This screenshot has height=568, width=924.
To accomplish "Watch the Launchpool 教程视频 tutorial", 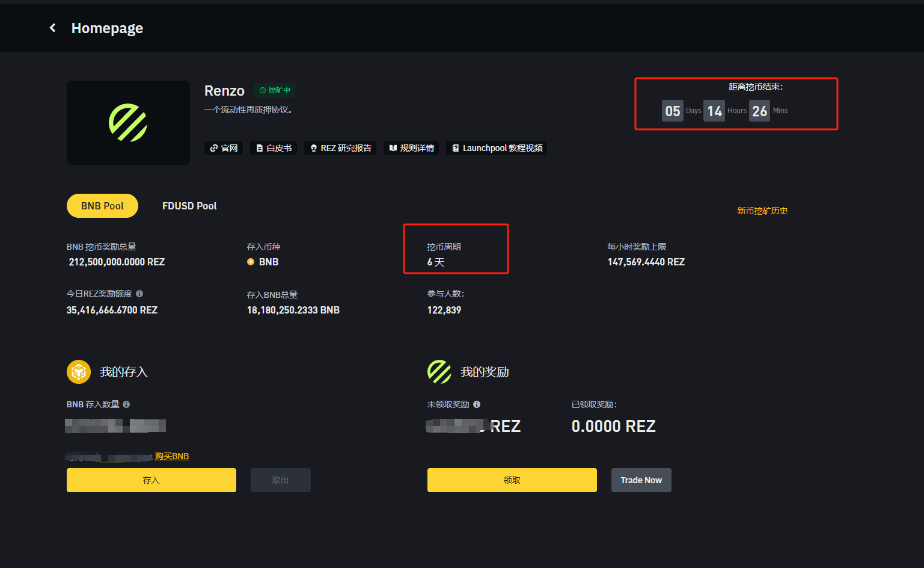I will click(497, 148).
